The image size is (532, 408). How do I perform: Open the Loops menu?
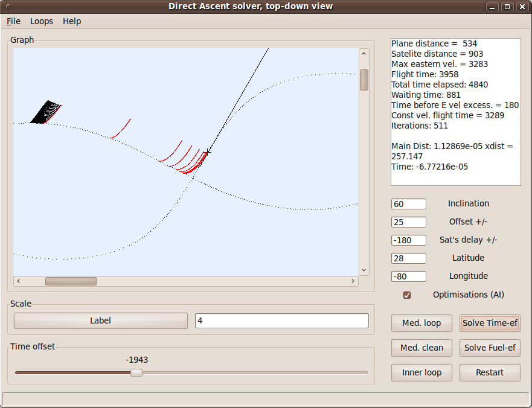point(42,21)
